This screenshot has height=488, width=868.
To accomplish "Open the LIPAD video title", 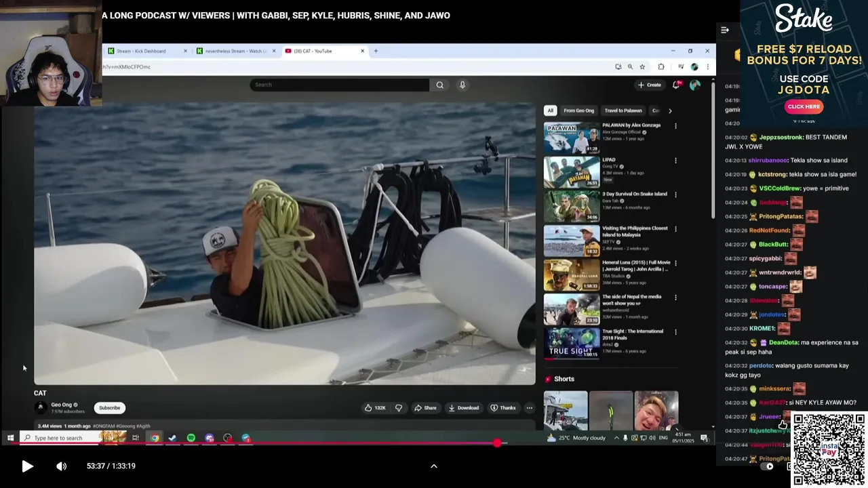I will (x=609, y=160).
